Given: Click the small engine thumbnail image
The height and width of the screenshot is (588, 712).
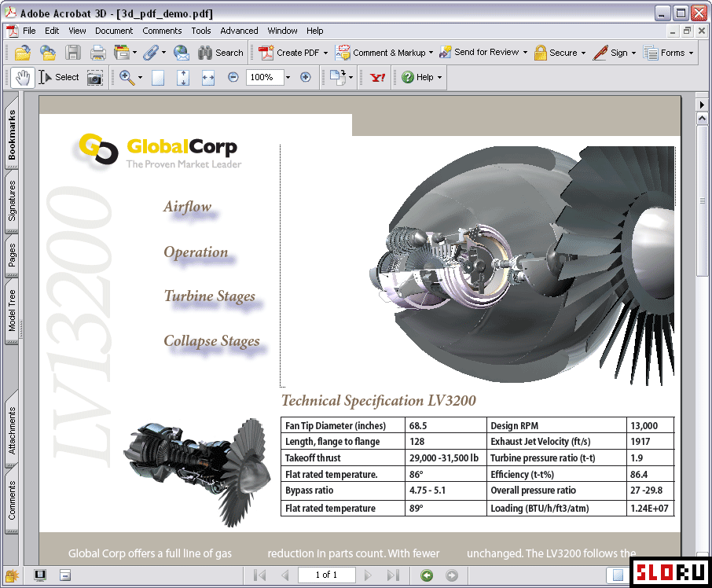Looking at the screenshot, I should 196,472.
